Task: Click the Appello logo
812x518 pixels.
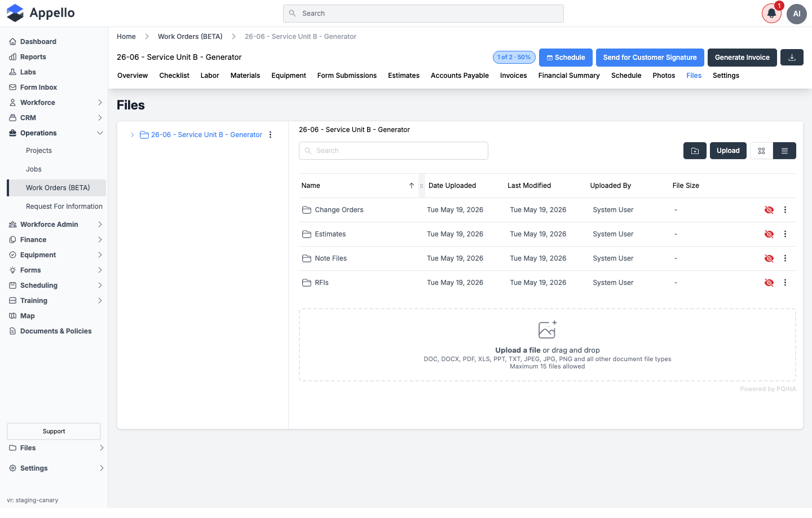Action: pyautogui.click(x=41, y=13)
